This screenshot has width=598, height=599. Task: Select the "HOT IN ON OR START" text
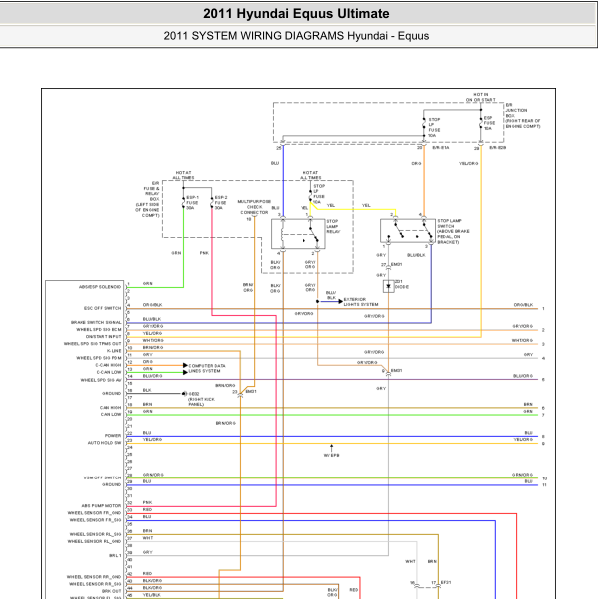[x=480, y=97]
